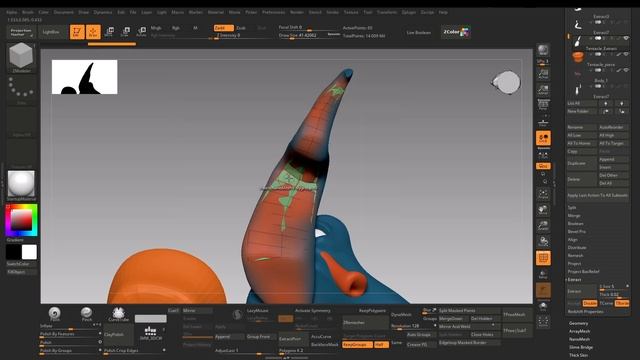Click the L.Sym local symmetry icon
Image resolution: width=640 pixels, height=360 pixels.
(543, 155)
